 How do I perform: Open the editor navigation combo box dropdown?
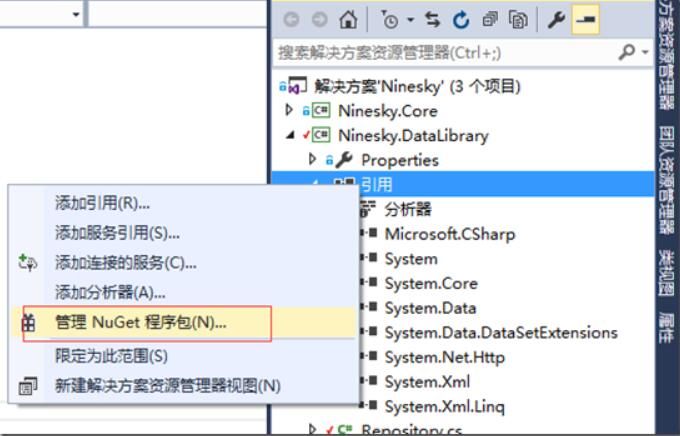coord(76,14)
